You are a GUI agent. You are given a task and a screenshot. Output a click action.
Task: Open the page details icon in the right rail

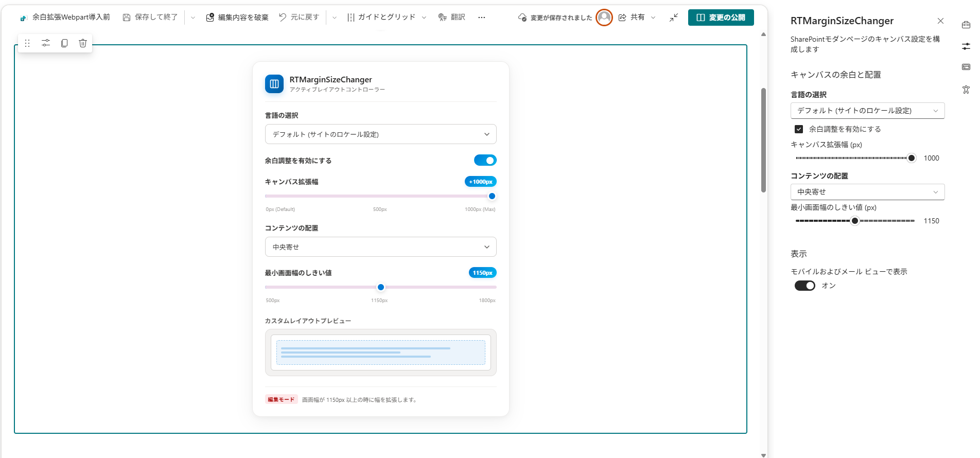coord(966,67)
